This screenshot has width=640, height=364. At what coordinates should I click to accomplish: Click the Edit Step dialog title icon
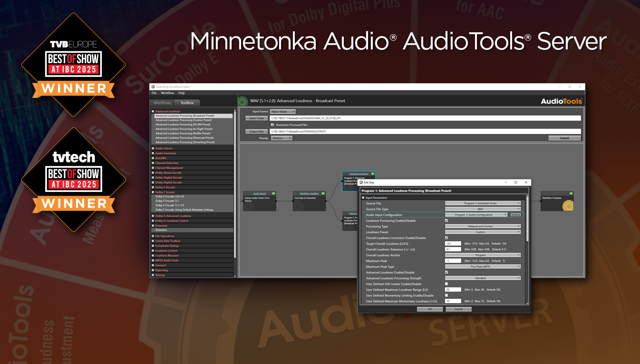point(361,182)
